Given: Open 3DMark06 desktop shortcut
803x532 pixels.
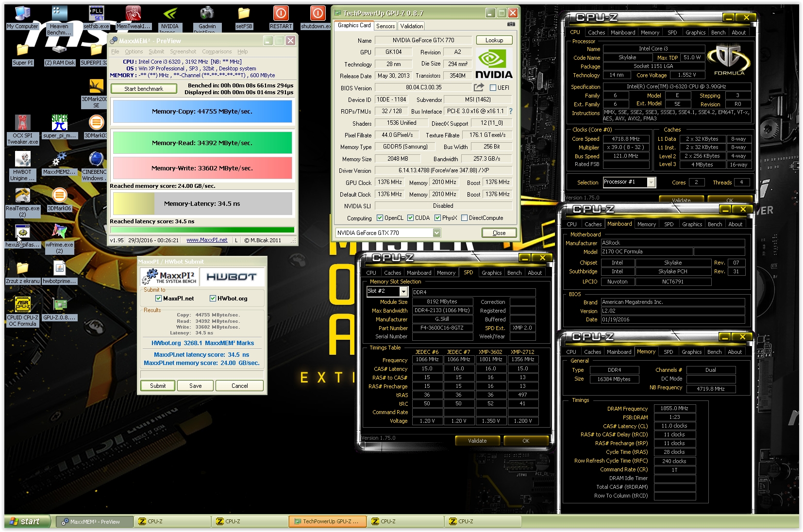Looking at the screenshot, I should pyautogui.click(x=59, y=200).
